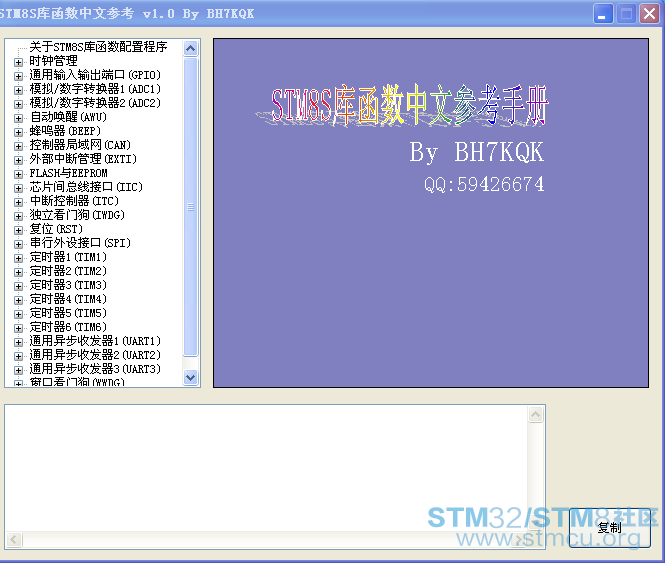Expand the 通用异步收发器2 (UART2) node

(18, 356)
